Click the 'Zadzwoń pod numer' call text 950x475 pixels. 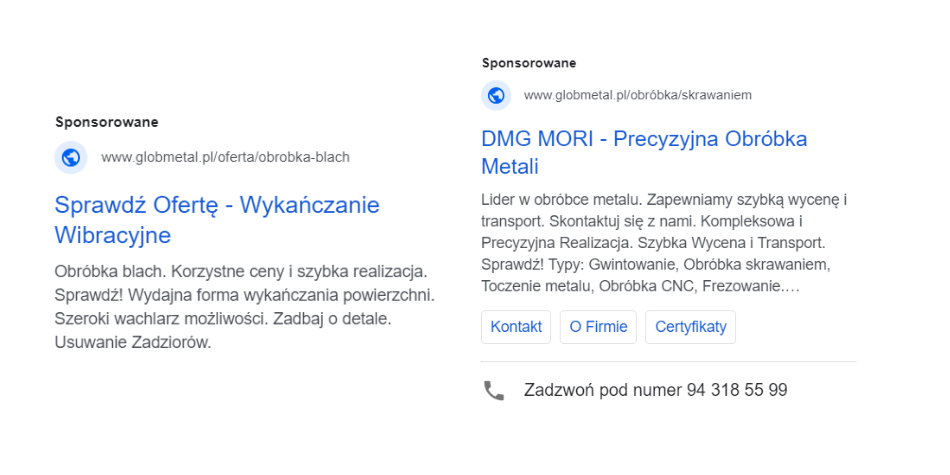(603, 390)
